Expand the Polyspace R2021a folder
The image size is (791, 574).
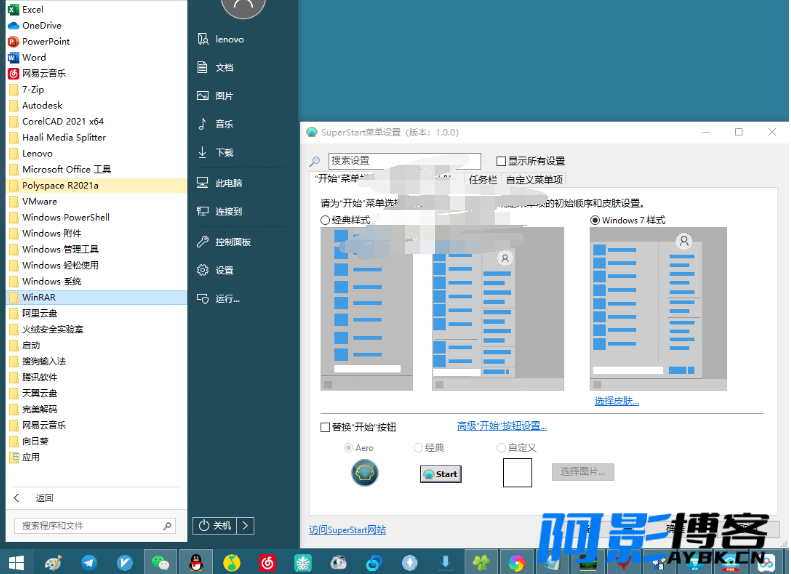coord(96,186)
